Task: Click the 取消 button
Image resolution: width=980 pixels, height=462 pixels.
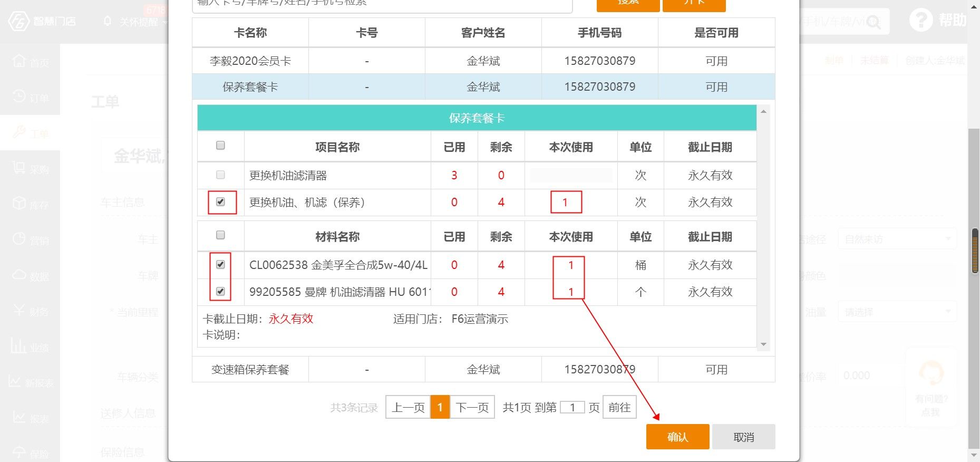Action: pyautogui.click(x=743, y=437)
